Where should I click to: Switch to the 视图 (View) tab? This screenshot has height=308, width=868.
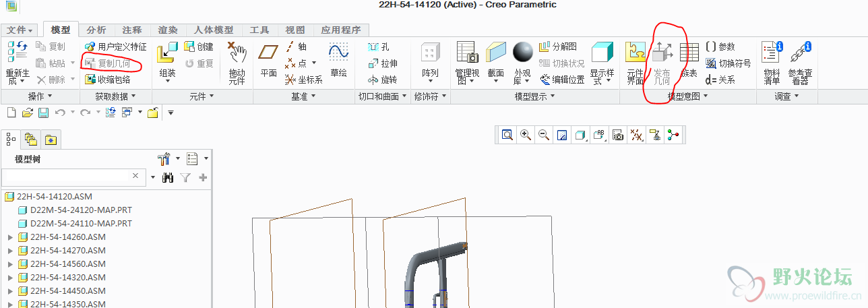pyautogui.click(x=295, y=30)
